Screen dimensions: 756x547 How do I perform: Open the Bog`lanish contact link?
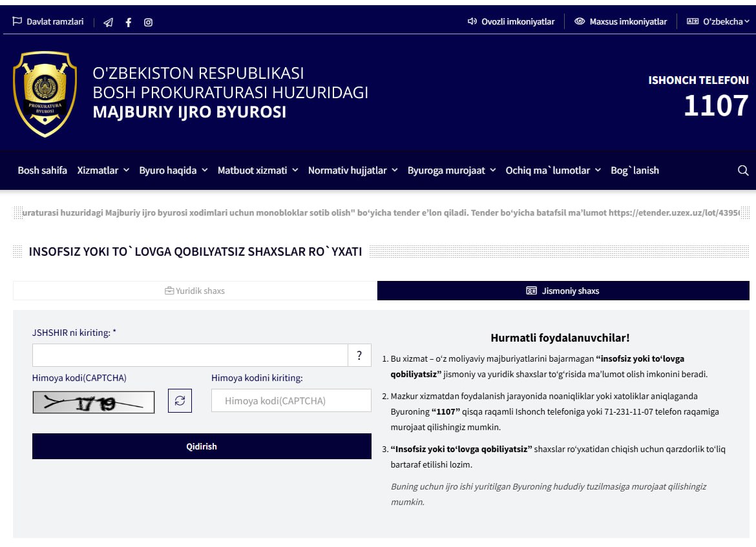tap(635, 170)
